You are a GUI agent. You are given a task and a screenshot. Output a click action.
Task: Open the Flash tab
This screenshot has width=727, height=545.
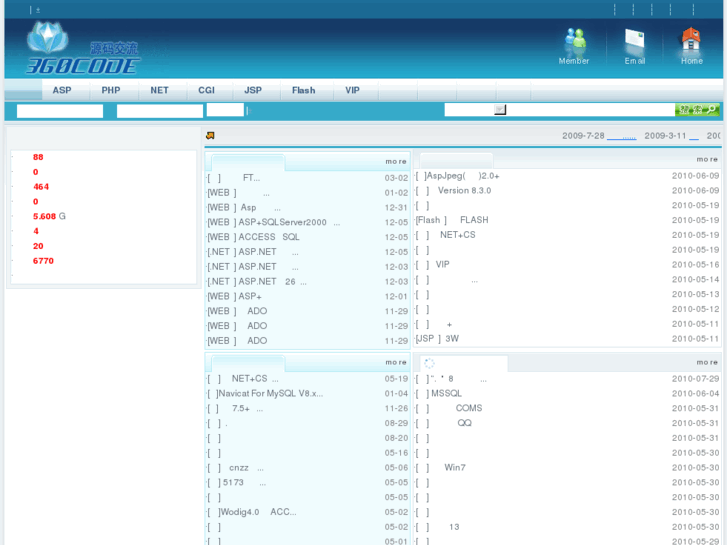(x=303, y=90)
